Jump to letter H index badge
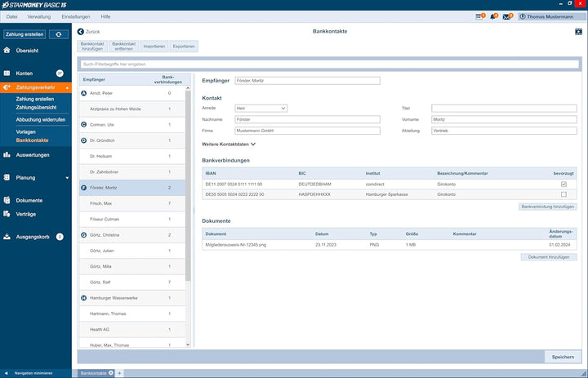Viewport: 588px width, 378px height. (x=84, y=298)
